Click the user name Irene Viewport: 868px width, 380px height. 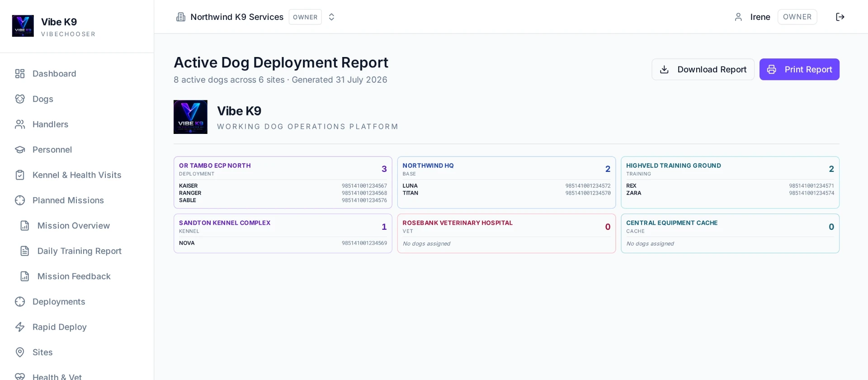760,17
